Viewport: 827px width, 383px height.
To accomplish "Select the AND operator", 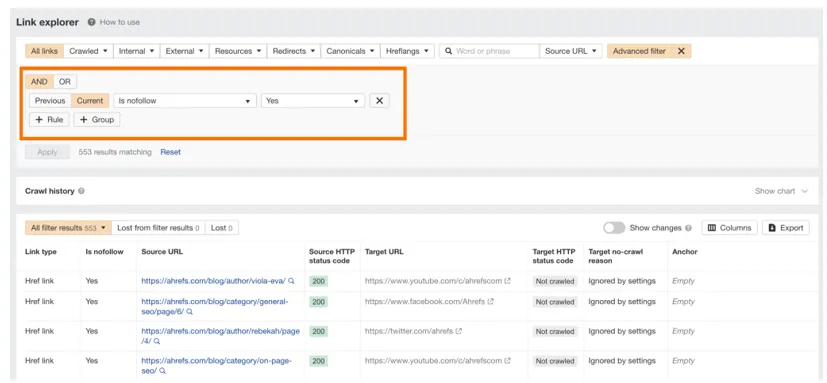I will (39, 82).
